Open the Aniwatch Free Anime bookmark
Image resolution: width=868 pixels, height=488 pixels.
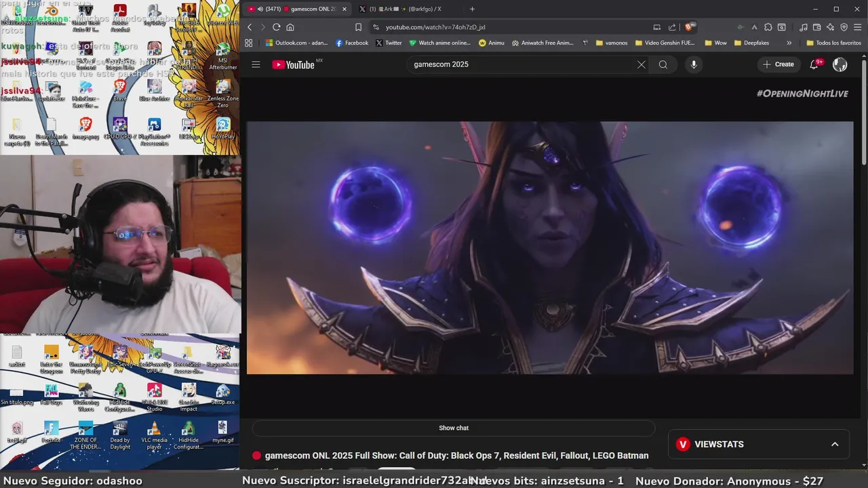pyautogui.click(x=542, y=43)
